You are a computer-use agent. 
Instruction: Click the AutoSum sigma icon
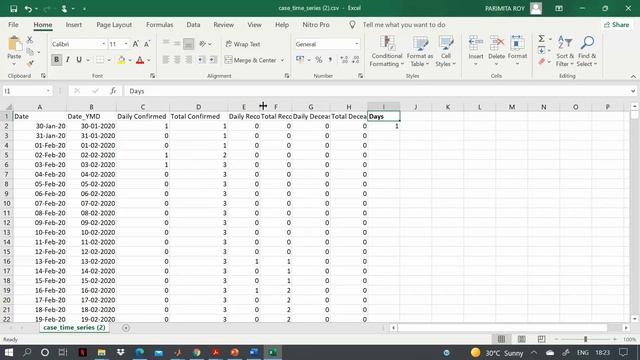(x=541, y=39)
